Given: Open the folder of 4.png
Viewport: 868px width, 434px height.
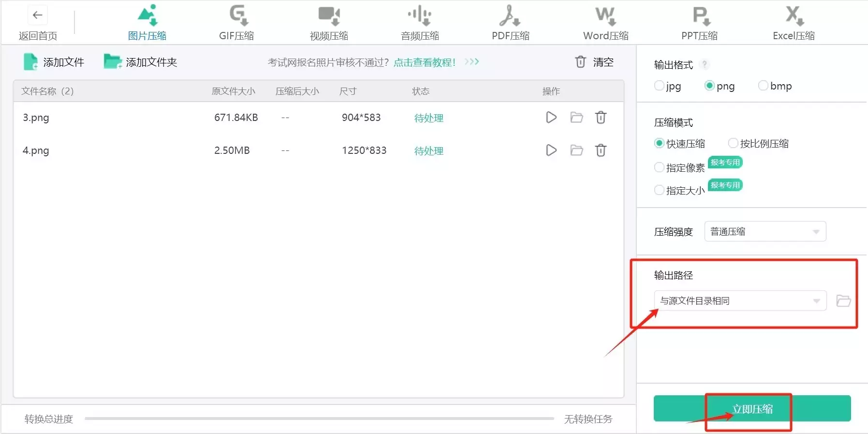Looking at the screenshot, I should [x=576, y=150].
